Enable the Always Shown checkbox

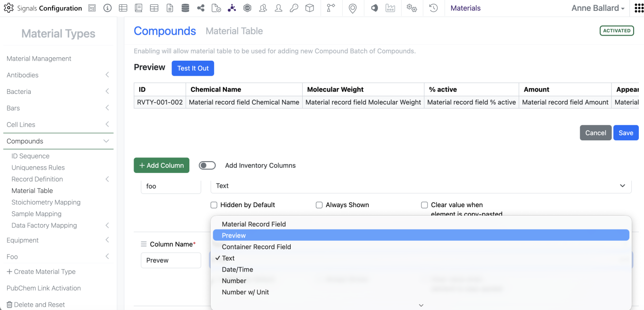tap(320, 205)
